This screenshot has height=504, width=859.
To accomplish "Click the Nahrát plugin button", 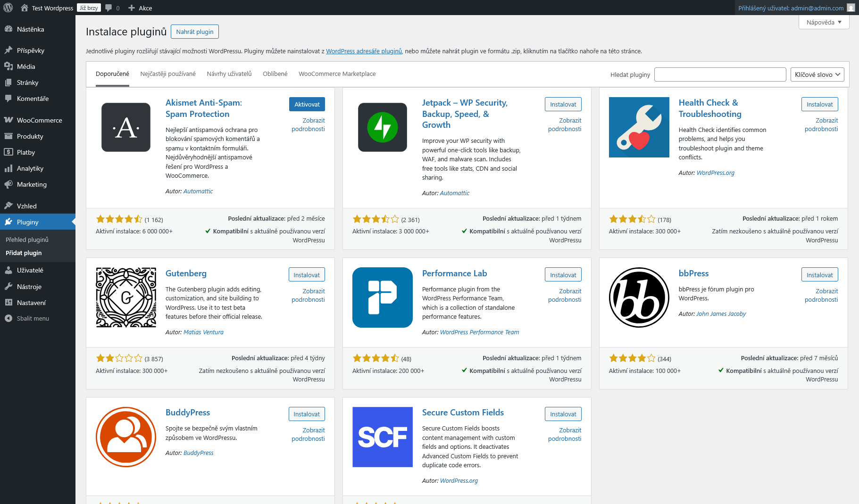I will pos(194,32).
